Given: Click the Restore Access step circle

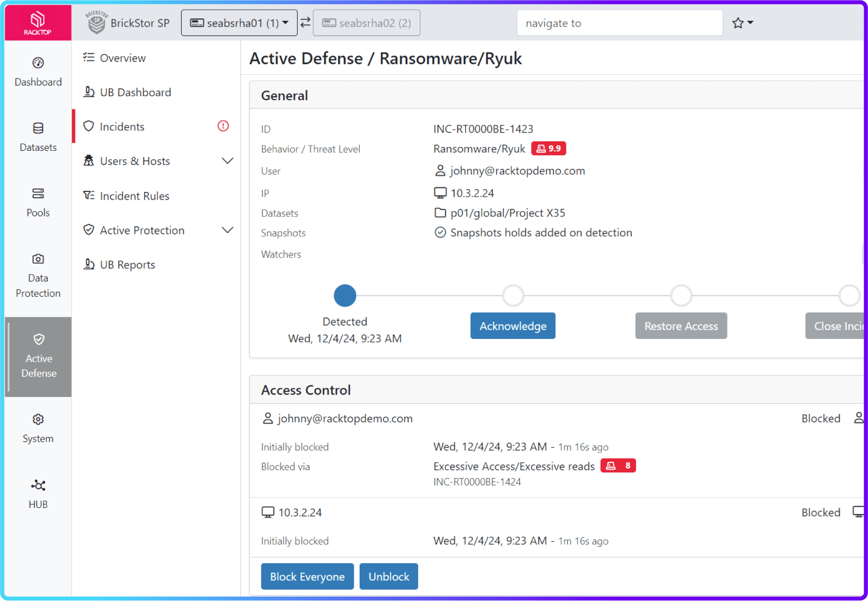Looking at the screenshot, I should (681, 295).
